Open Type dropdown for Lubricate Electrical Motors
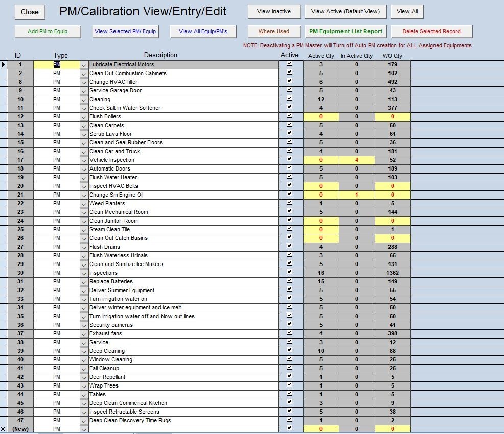 (83, 64)
